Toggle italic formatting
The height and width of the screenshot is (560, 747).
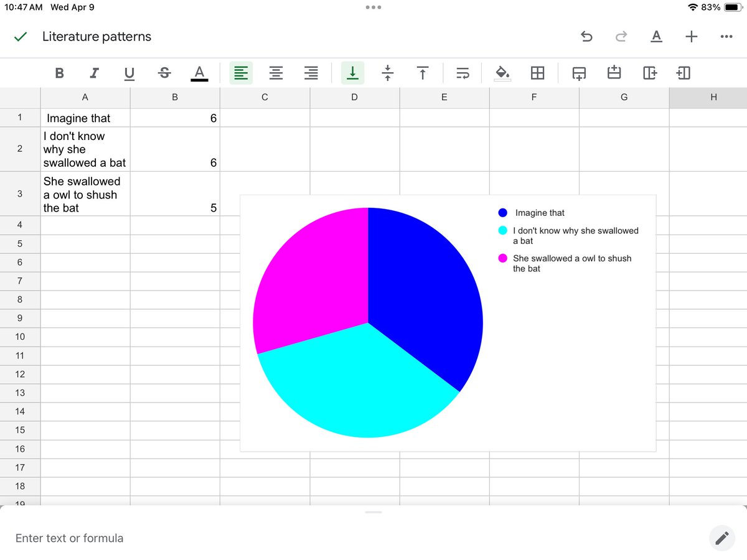click(94, 73)
